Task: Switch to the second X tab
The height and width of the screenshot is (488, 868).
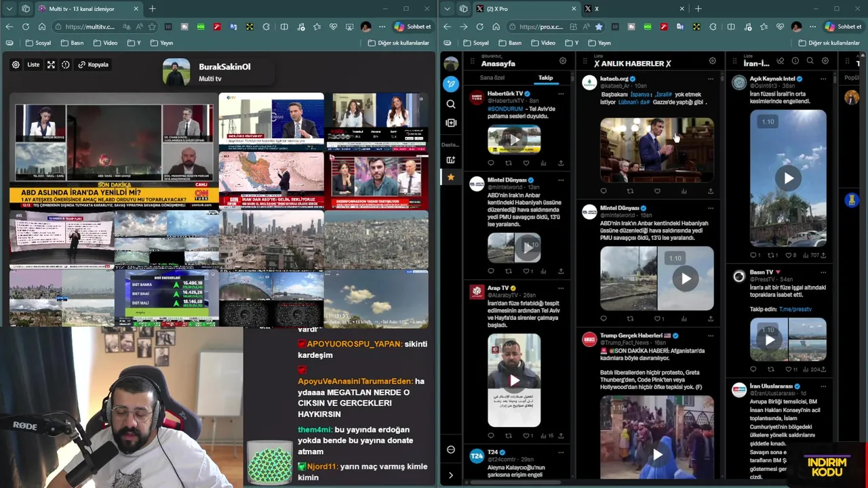Action: (634, 9)
